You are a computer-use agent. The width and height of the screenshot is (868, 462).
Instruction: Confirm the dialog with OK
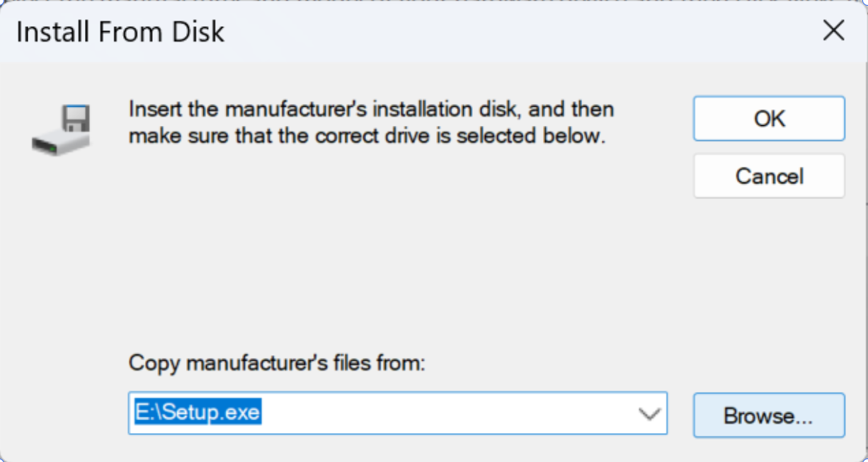coord(769,119)
